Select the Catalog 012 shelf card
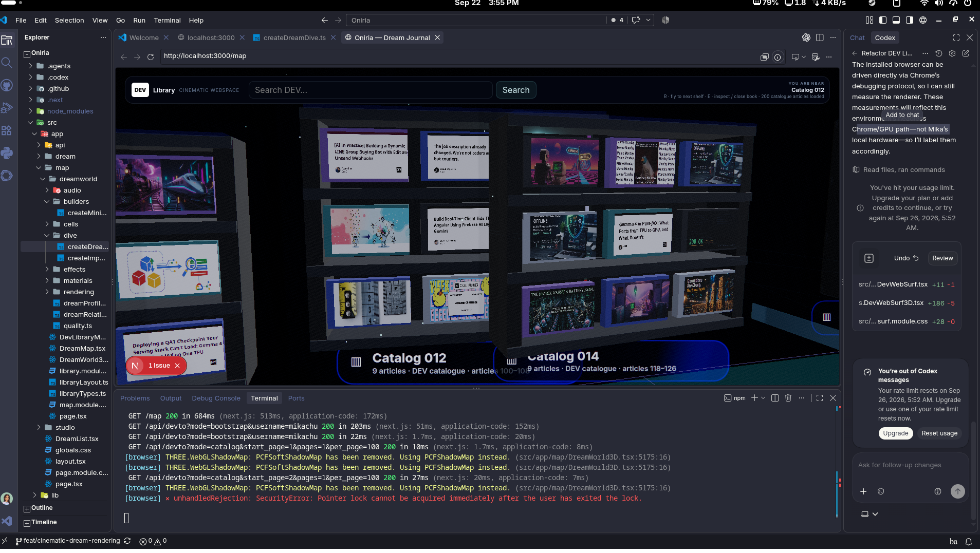The height and width of the screenshot is (553, 980). pyautogui.click(x=416, y=363)
